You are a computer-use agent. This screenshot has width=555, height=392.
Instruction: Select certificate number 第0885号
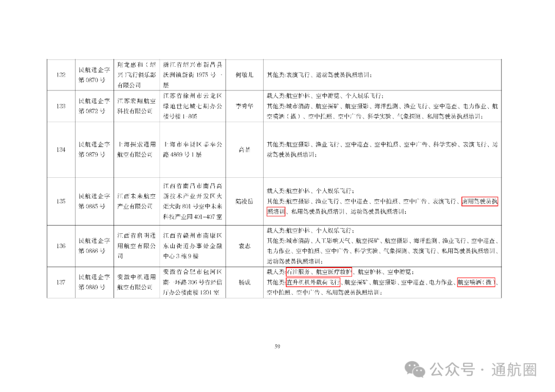coord(92,206)
